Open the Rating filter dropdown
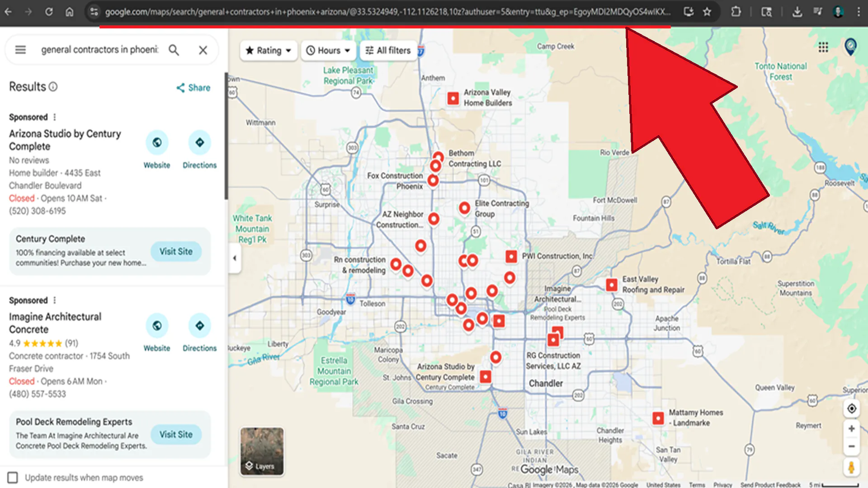868x488 pixels. (269, 51)
